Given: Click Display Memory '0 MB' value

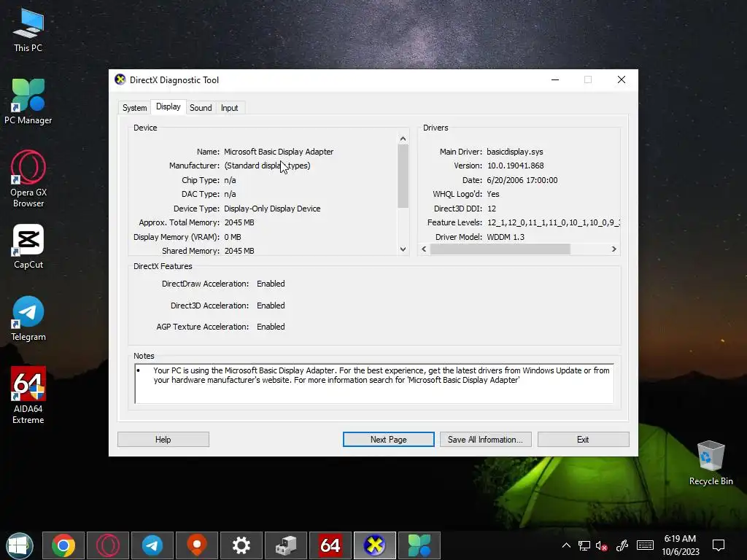Looking at the screenshot, I should pos(233,237).
